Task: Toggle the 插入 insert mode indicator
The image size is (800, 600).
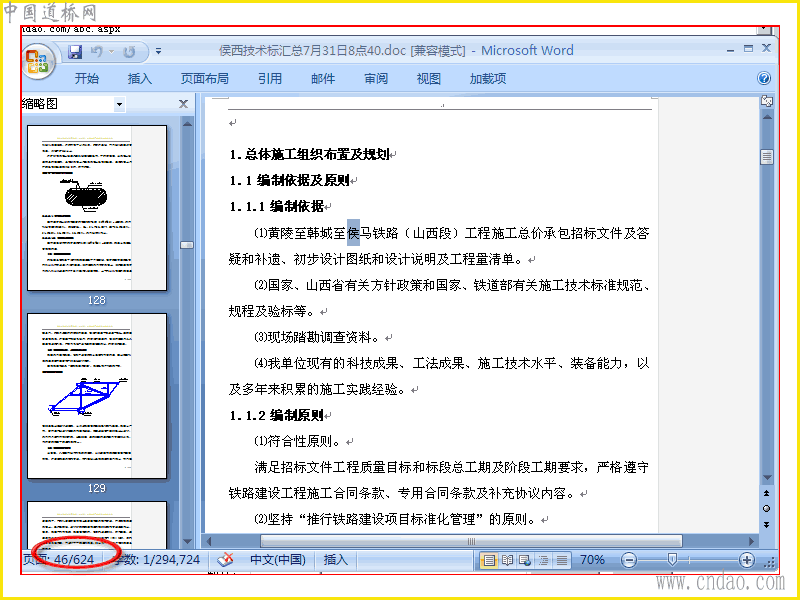Action: [335, 560]
